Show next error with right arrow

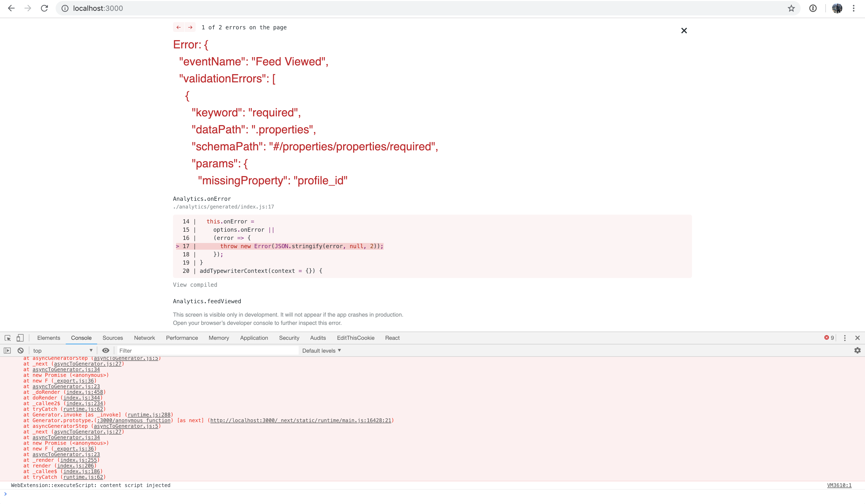coord(190,28)
